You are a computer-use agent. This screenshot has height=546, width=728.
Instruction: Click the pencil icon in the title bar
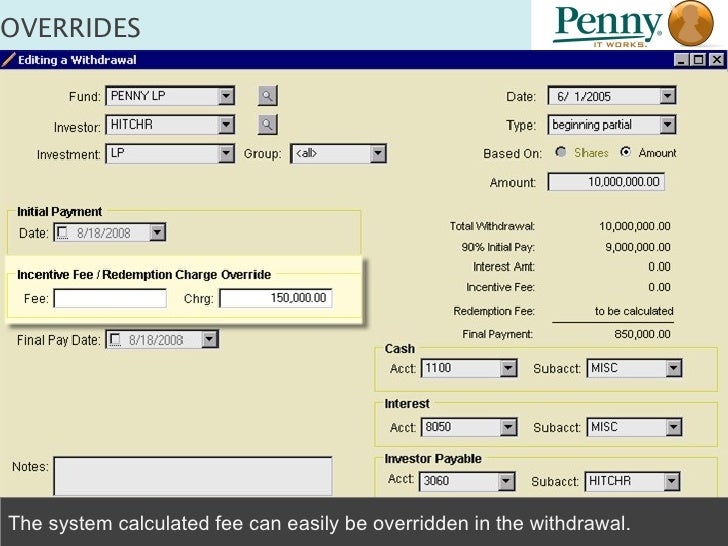click(x=8, y=60)
